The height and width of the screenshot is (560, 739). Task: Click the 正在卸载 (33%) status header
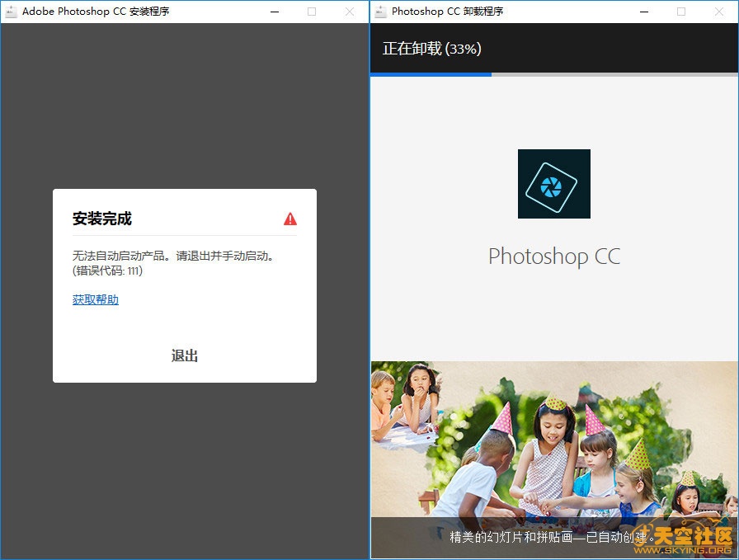[431, 49]
